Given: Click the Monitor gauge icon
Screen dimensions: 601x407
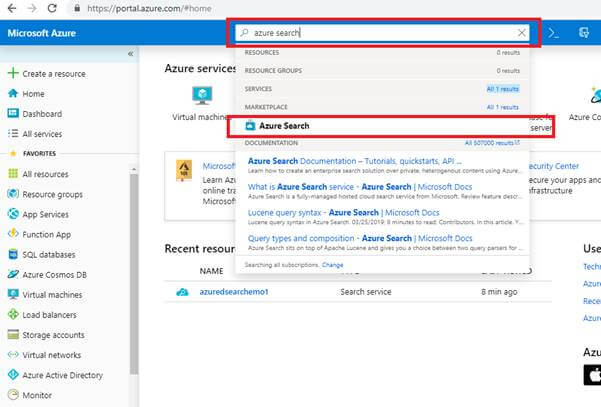Looking at the screenshot, I should click(x=13, y=394).
